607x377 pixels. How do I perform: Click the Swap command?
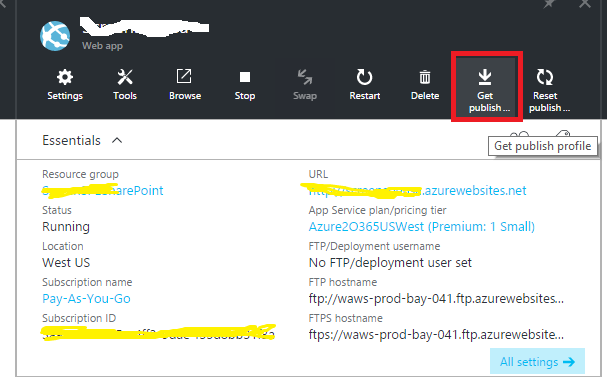tap(305, 86)
